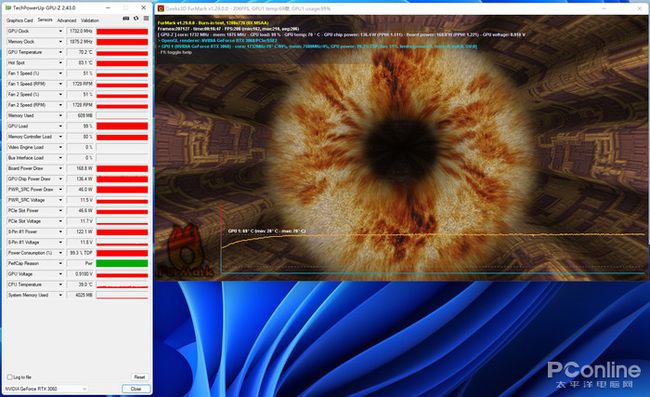Click the 'F1: toggle help' text in FurMark
This screenshot has width=650, height=397.
pos(176,53)
